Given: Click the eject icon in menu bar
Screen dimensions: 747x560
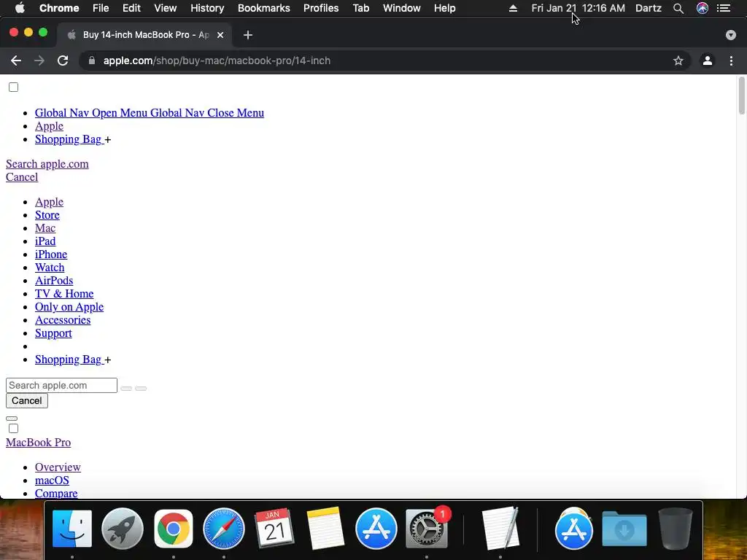Looking at the screenshot, I should pyautogui.click(x=513, y=8).
